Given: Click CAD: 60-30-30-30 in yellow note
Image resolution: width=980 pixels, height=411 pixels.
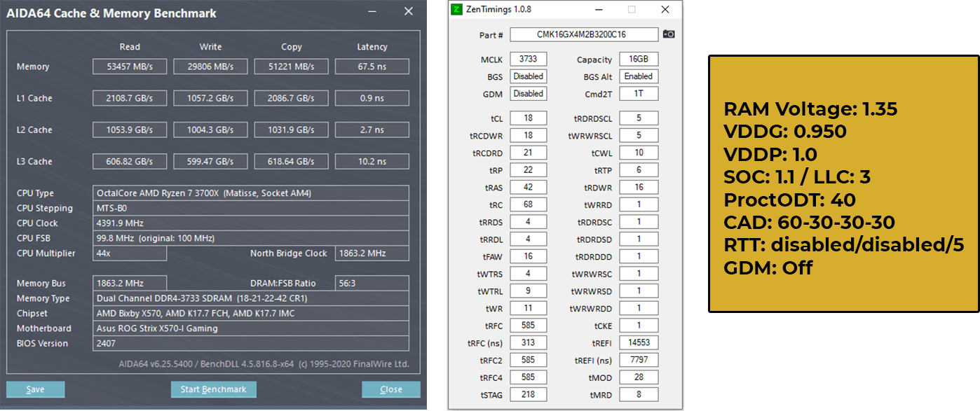Looking at the screenshot, I should pyautogui.click(x=809, y=223).
